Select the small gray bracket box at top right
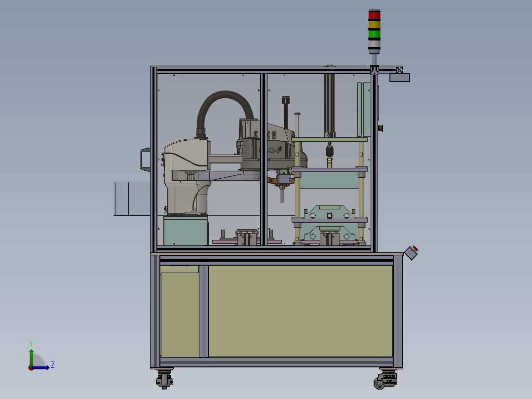 click(x=400, y=78)
